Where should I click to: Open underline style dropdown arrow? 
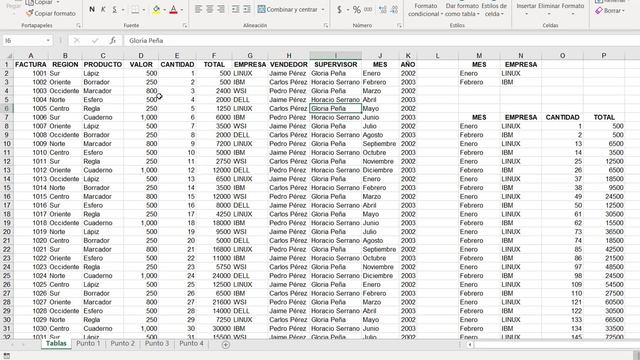123,9
